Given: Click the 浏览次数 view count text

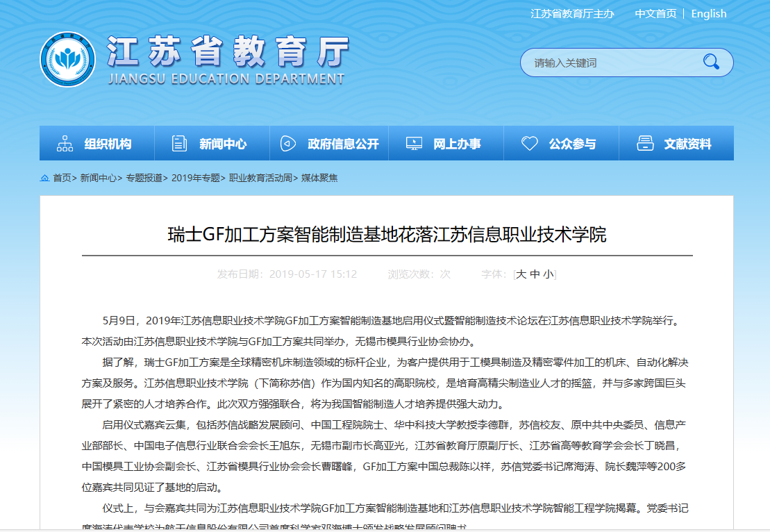Looking at the screenshot, I should 419,274.
